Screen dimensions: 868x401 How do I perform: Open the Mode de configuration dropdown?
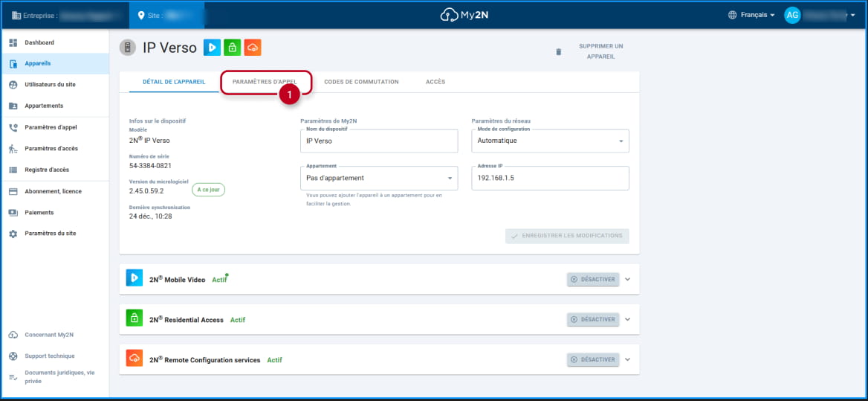[x=550, y=141]
